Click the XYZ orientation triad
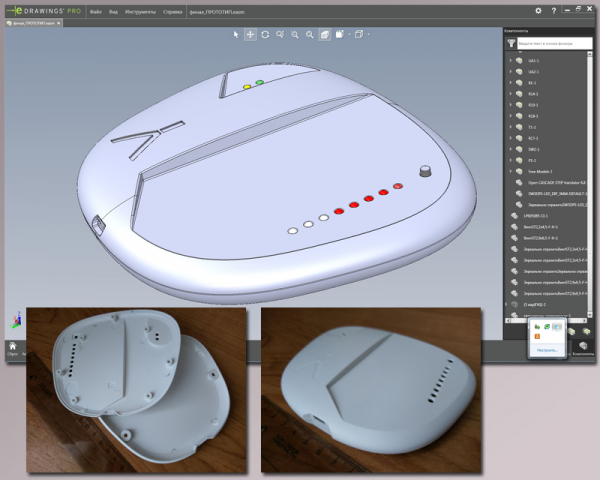 16,320
